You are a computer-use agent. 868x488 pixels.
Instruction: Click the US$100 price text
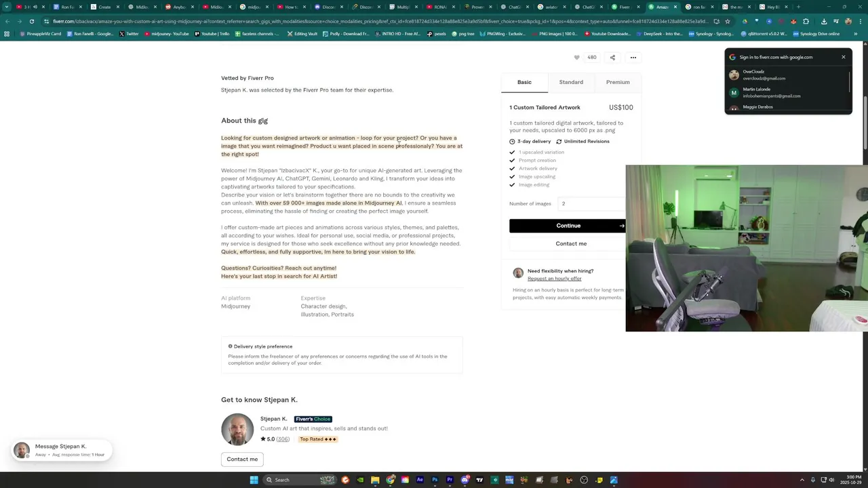coord(620,108)
